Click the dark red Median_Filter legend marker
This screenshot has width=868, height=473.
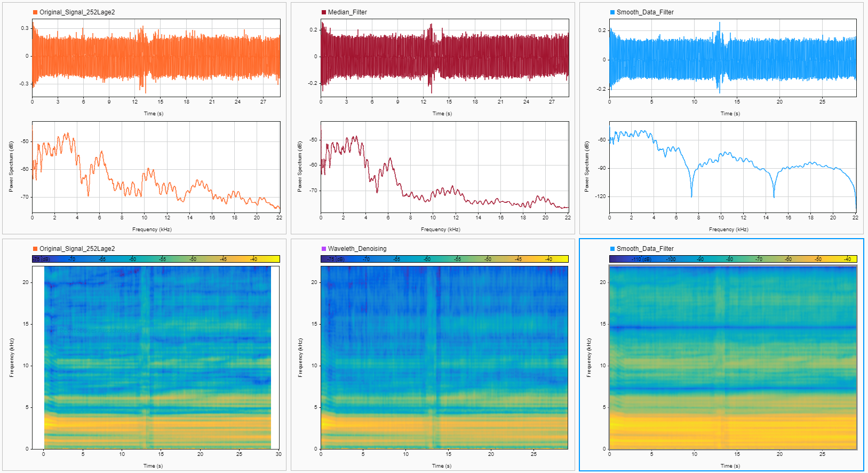coord(324,12)
